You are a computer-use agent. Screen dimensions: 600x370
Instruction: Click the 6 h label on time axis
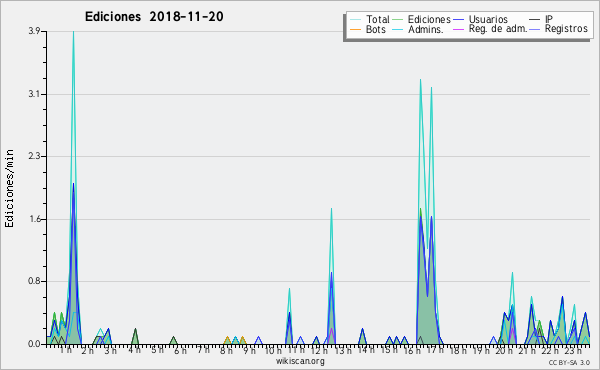point(180,351)
